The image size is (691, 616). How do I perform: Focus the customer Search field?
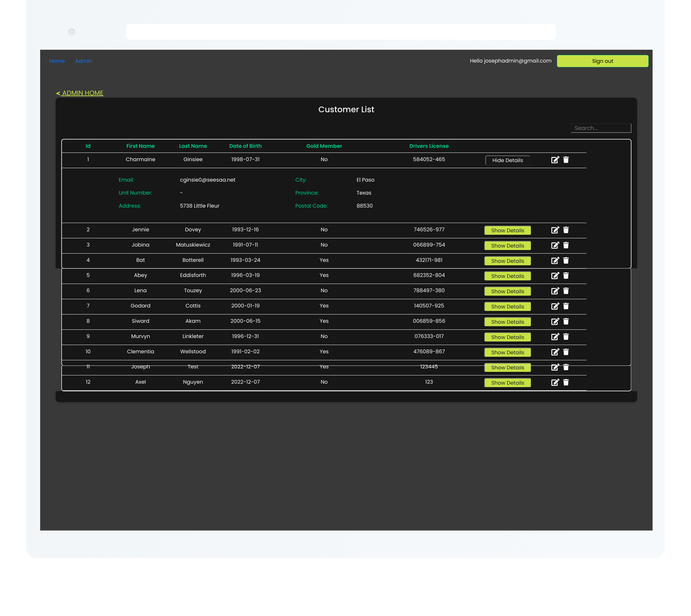[600, 128]
